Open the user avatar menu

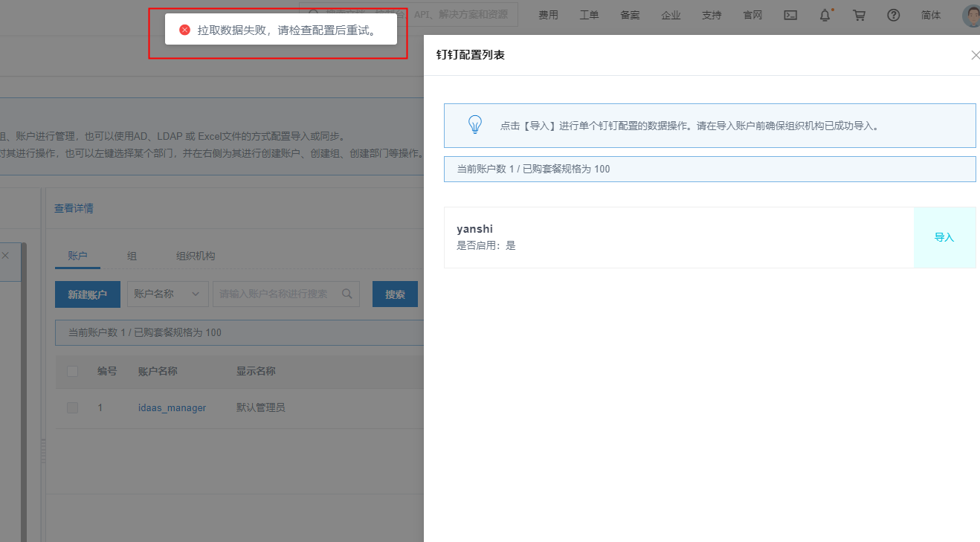[971, 15]
